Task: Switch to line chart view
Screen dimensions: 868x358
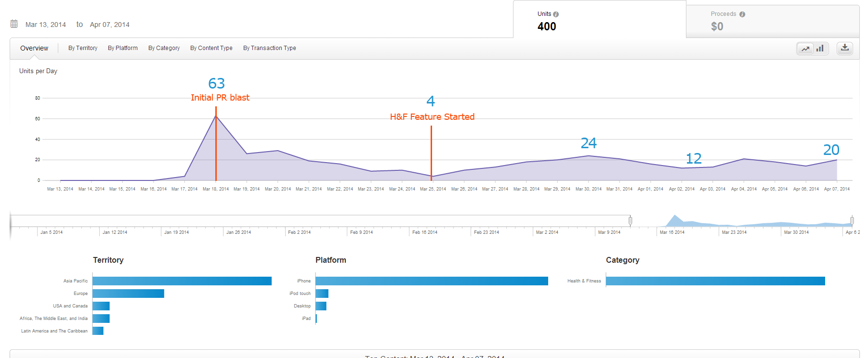Action: [x=805, y=49]
